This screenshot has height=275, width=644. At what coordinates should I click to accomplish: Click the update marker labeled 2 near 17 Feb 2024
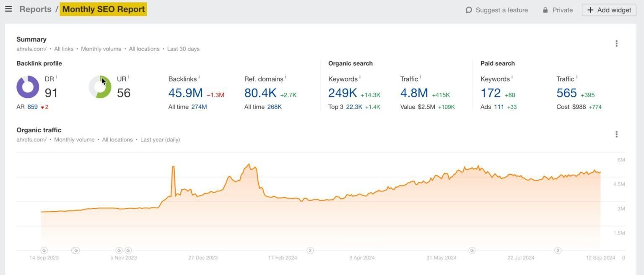tap(310, 250)
